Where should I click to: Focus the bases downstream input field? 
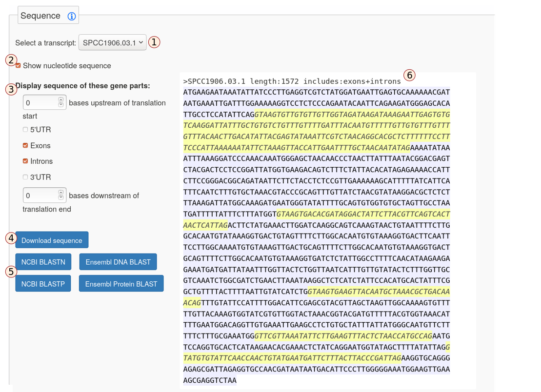pyautogui.click(x=40, y=196)
